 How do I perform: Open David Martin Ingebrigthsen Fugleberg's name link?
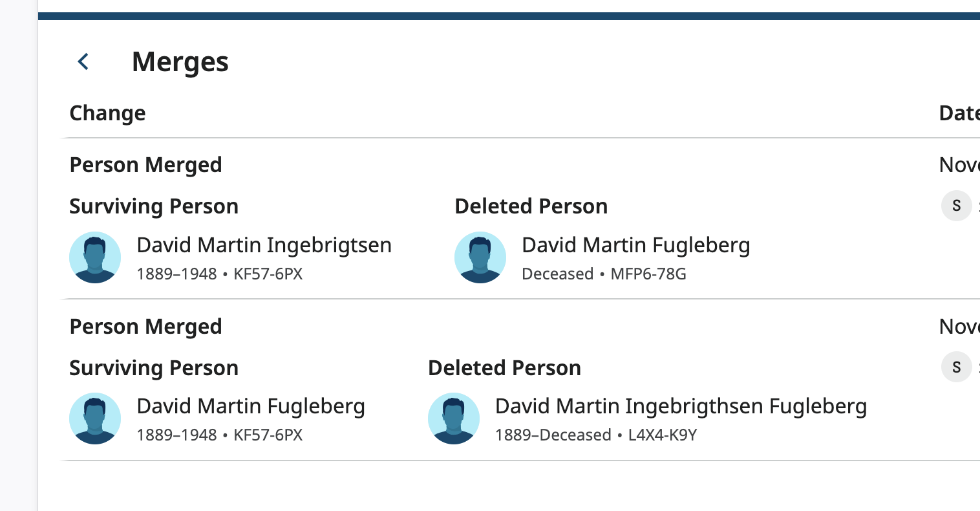pyautogui.click(x=681, y=406)
